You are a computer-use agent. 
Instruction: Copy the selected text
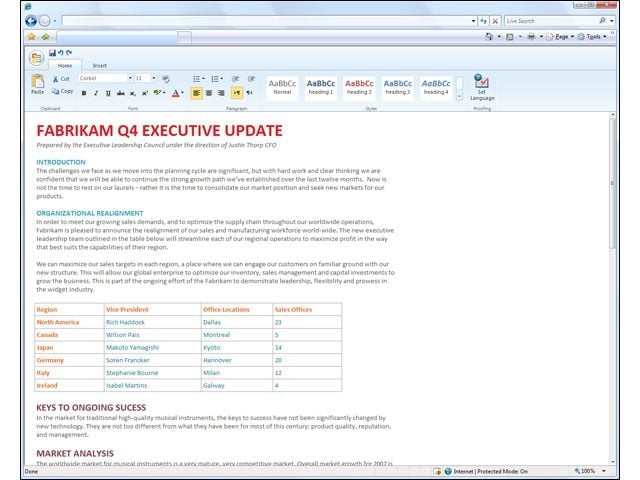(62, 91)
